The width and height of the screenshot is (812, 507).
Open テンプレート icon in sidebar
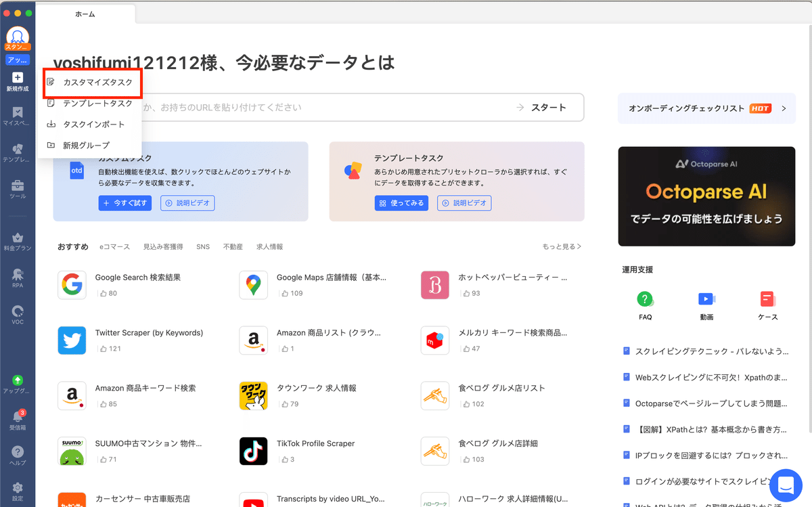(18, 149)
